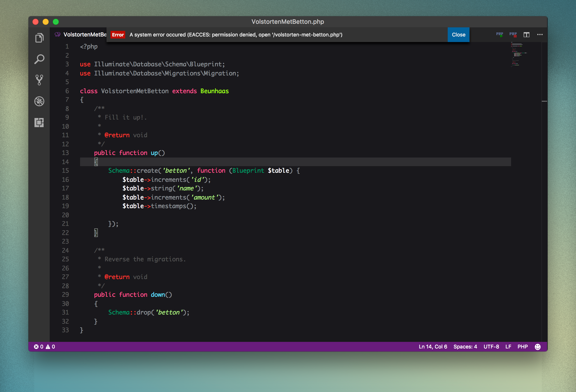Screen dimensions: 576x392
Task: Click the green PHP run icon
Action: tap(499, 35)
